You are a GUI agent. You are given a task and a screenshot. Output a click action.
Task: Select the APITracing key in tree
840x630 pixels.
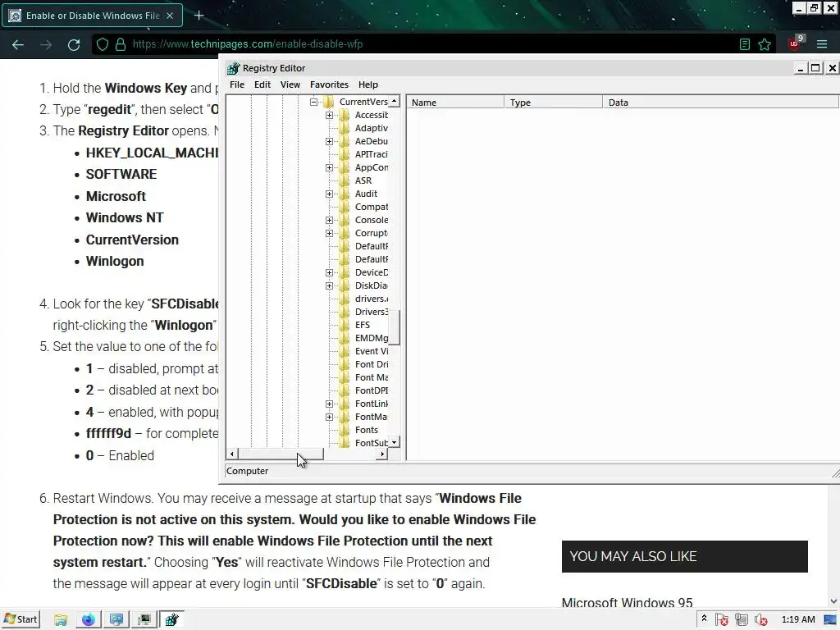(372, 154)
